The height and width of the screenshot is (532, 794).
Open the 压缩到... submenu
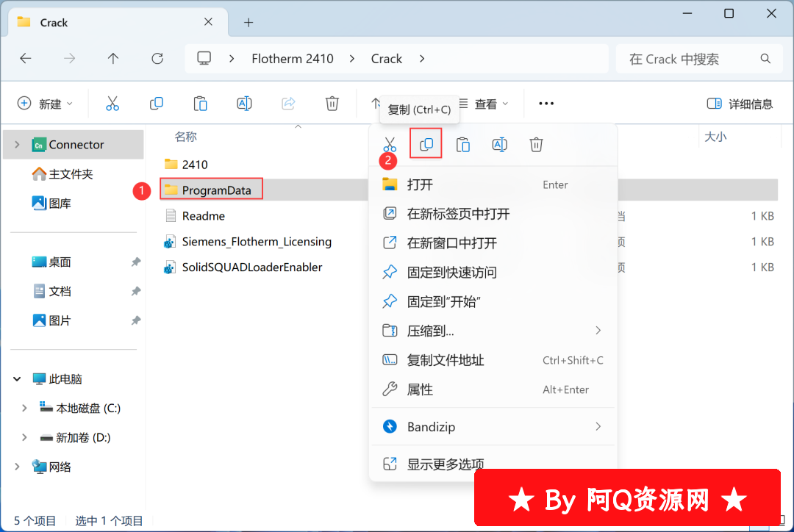coord(493,331)
